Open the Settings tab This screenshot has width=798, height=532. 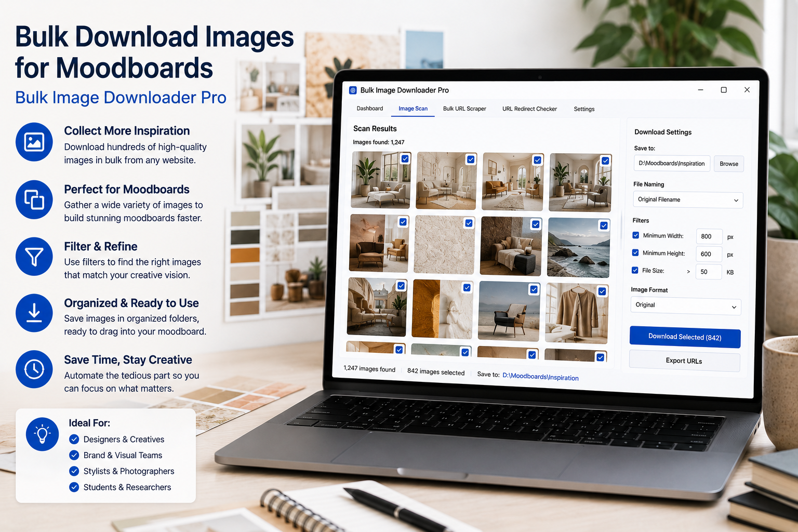click(x=584, y=109)
